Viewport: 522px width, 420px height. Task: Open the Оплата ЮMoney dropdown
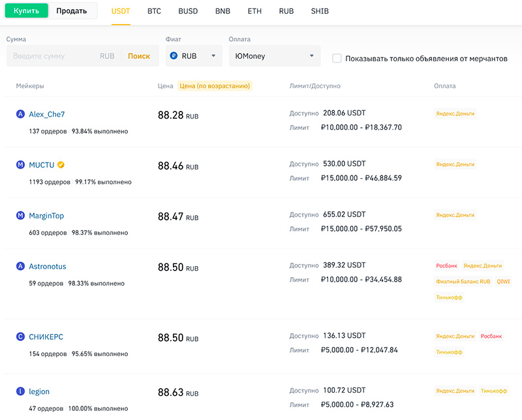275,56
